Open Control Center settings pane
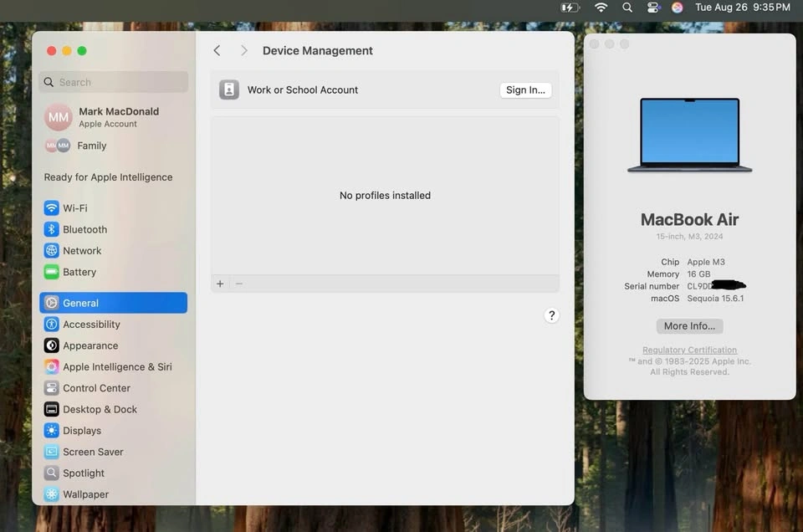The image size is (803, 532). coord(95,388)
